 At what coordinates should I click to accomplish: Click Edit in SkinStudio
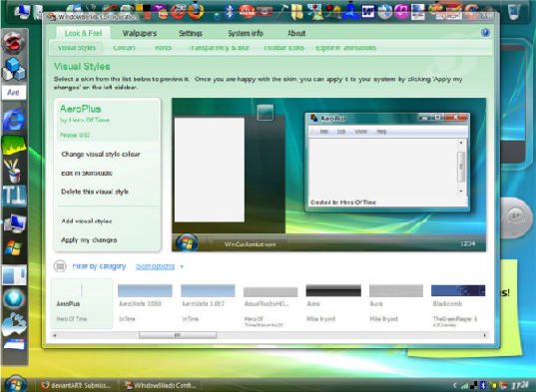click(x=87, y=174)
